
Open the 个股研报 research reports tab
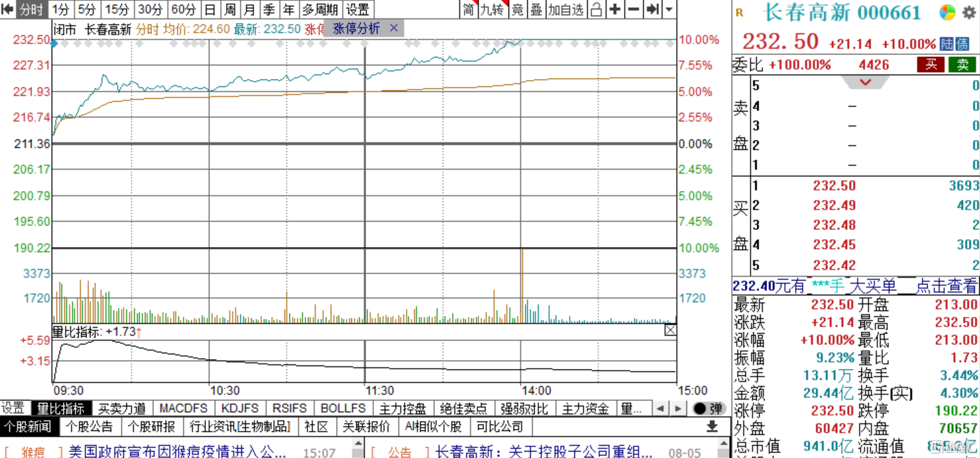pos(152,427)
